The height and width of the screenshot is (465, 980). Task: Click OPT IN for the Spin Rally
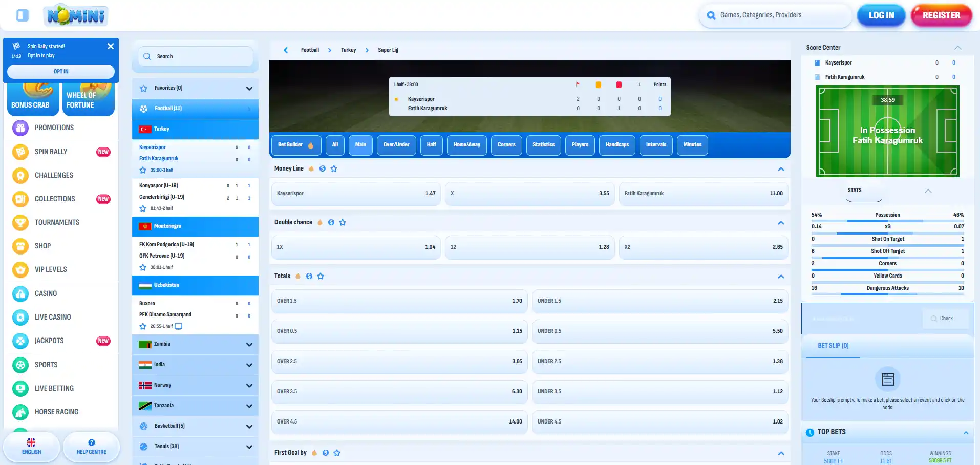pos(61,72)
